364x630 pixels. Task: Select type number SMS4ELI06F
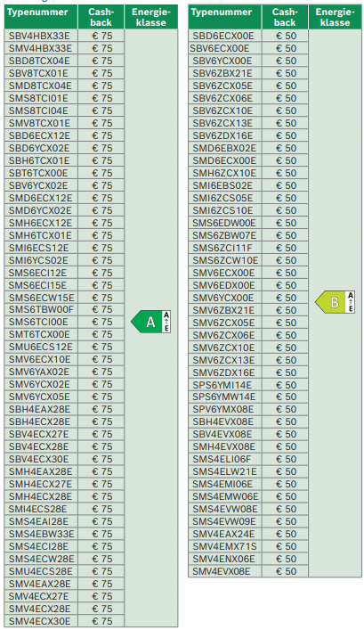coord(222,459)
